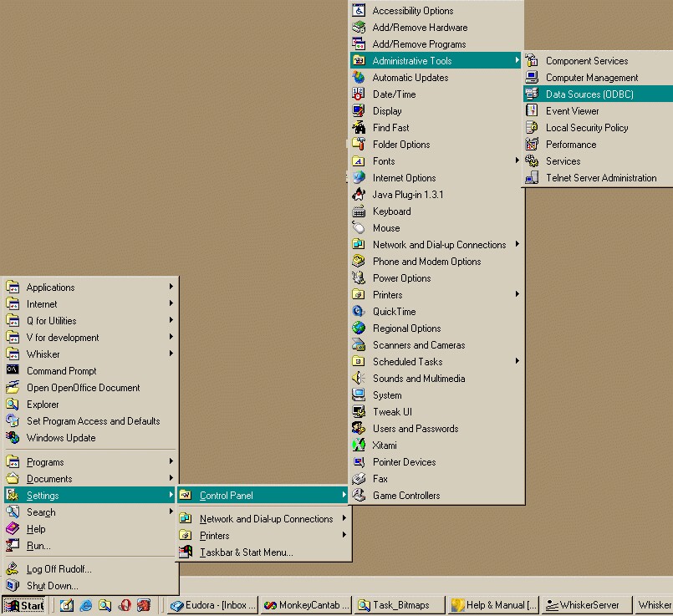Open Computer Management menu item
Viewport: 673px width, 616px height.
click(x=598, y=77)
